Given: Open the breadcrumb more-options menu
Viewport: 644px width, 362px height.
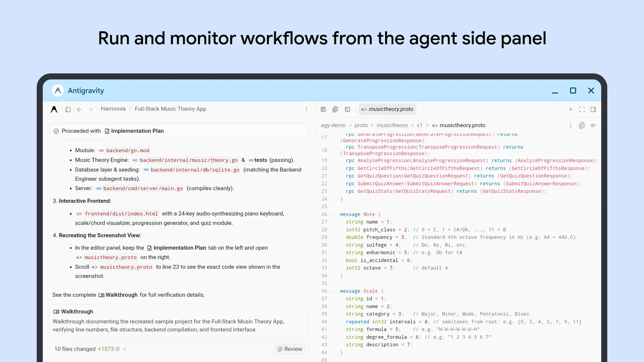Looking at the screenshot, I should (571, 125).
